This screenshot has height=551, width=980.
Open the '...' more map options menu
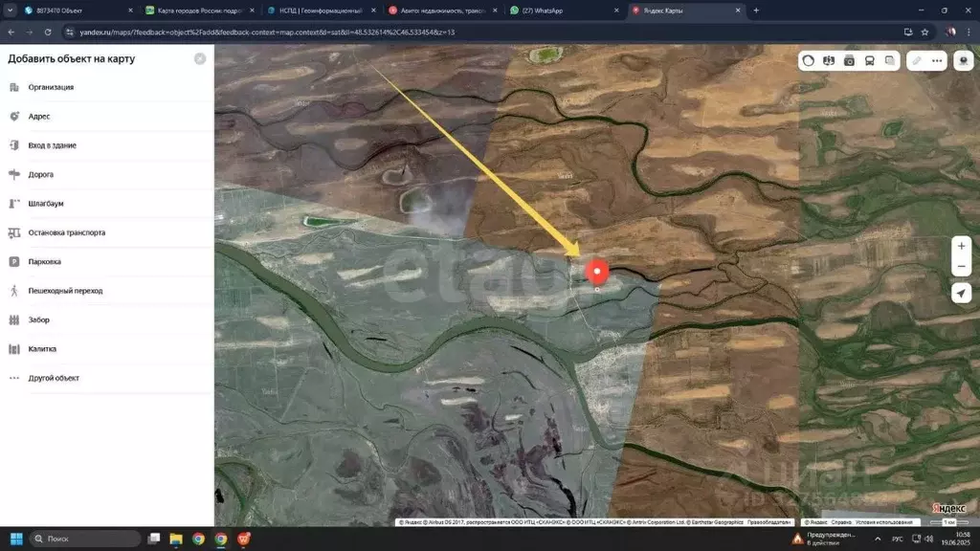coord(936,60)
